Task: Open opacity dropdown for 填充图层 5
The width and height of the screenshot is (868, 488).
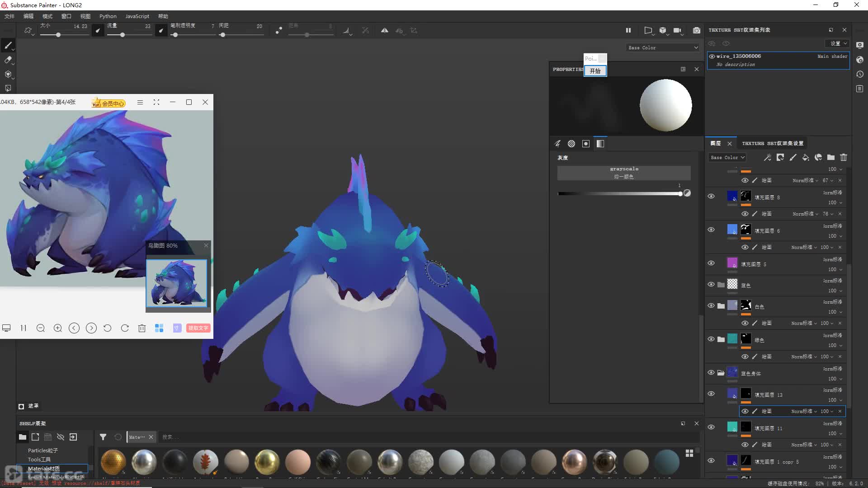Action: pos(835,269)
